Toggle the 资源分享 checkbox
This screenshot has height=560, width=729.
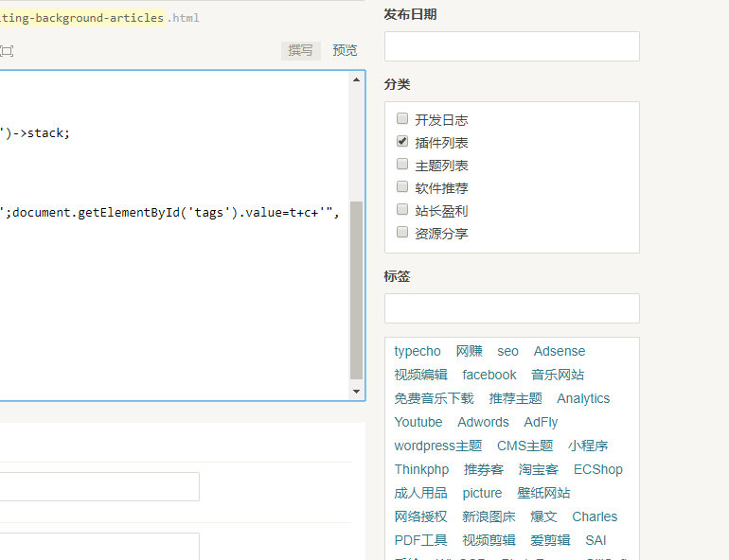click(x=402, y=232)
